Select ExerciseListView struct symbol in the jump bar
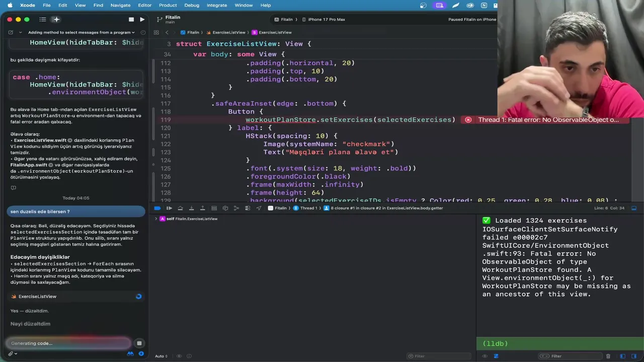This screenshot has width=644, height=362. 272,32
